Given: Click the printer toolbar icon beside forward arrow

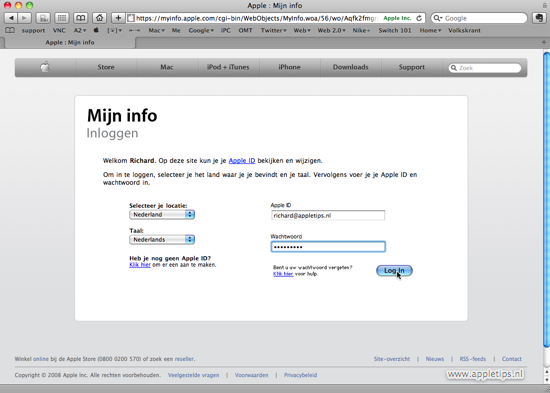Looking at the screenshot, I should point(43,18).
